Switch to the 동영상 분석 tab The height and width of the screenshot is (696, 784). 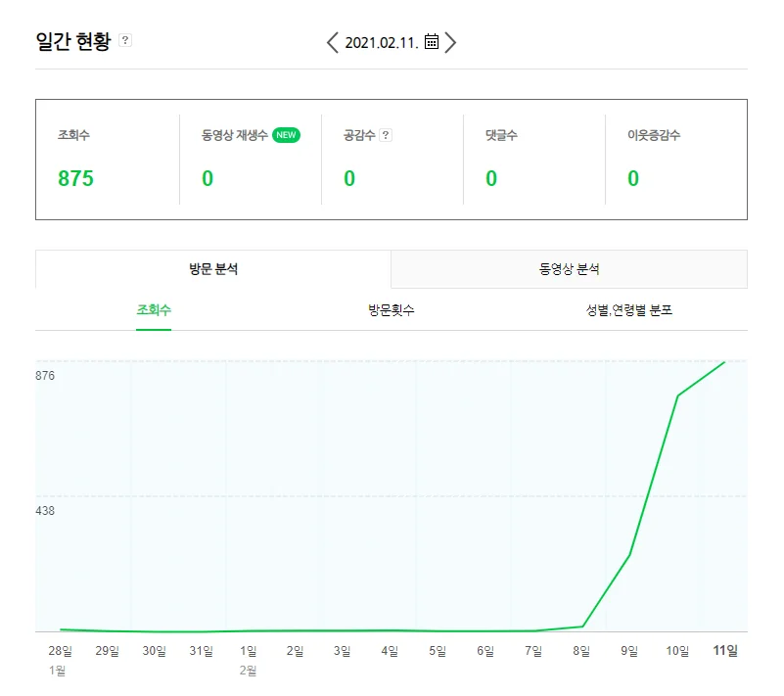click(x=569, y=269)
